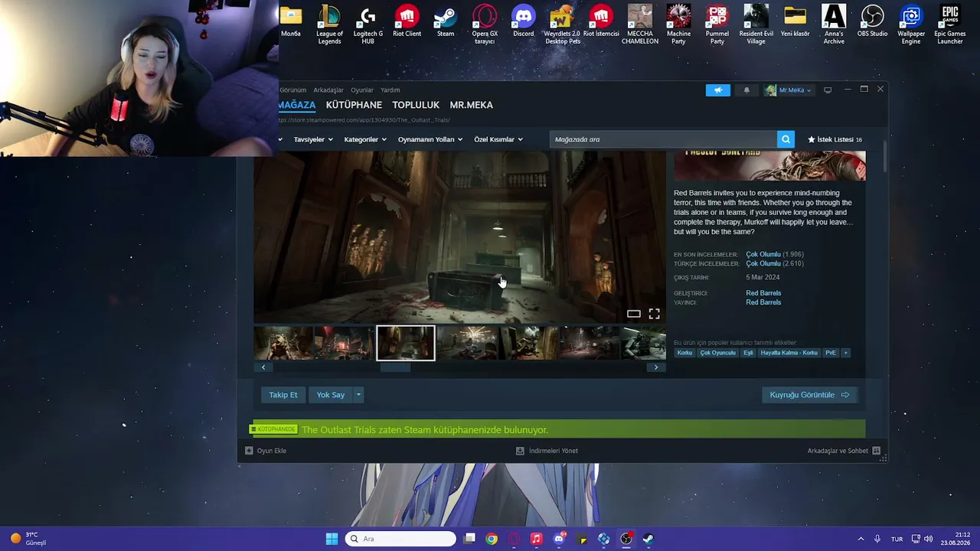Image resolution: width=980 pixels, height=551 pixels.
Task: Open the MR.MEKA profile tab
Action: (472, 105)
